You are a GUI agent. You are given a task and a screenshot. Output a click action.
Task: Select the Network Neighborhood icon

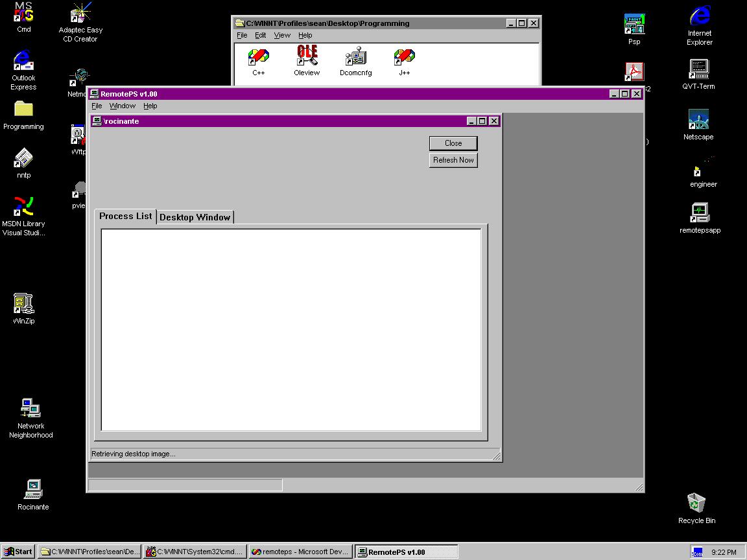tap(30, 409)
